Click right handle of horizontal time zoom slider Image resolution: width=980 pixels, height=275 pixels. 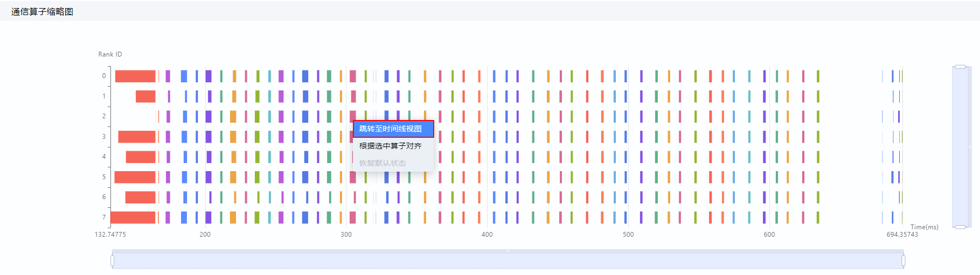pos(903,261)
